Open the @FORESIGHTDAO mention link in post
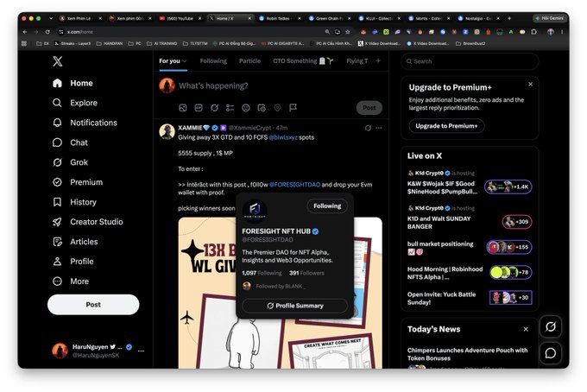 pos(294,185)
